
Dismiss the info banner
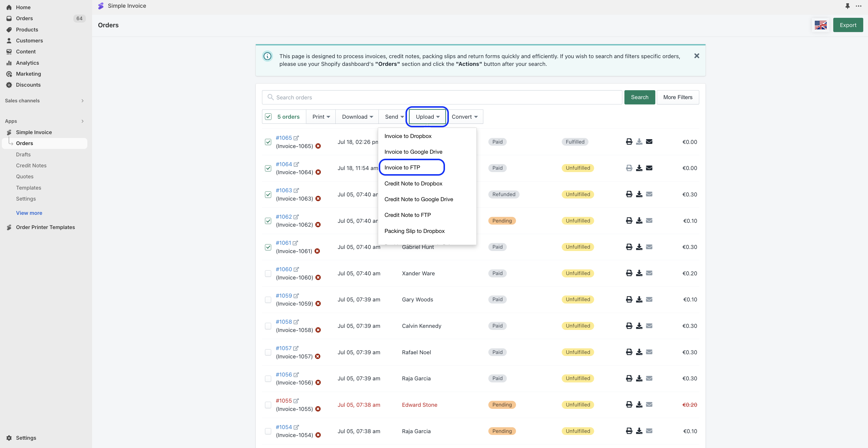[x=697, y=56]
